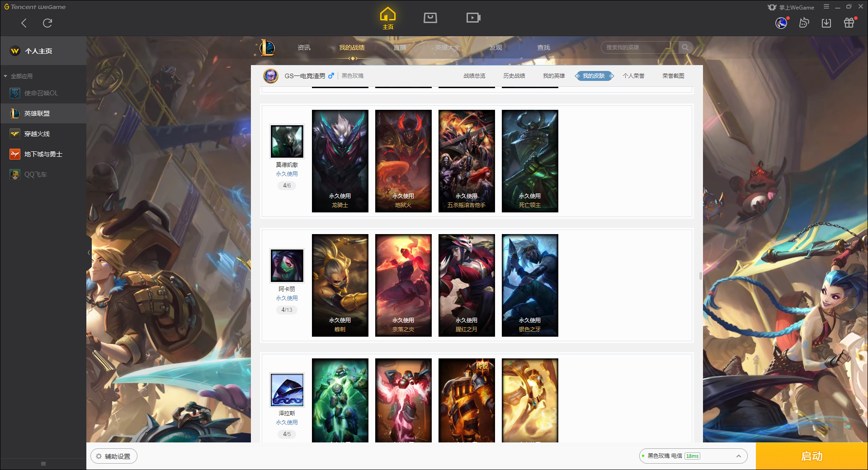Click the page vertical scrollbar handle
Screen dimensions: 868x470
click(x=701, y=276)
